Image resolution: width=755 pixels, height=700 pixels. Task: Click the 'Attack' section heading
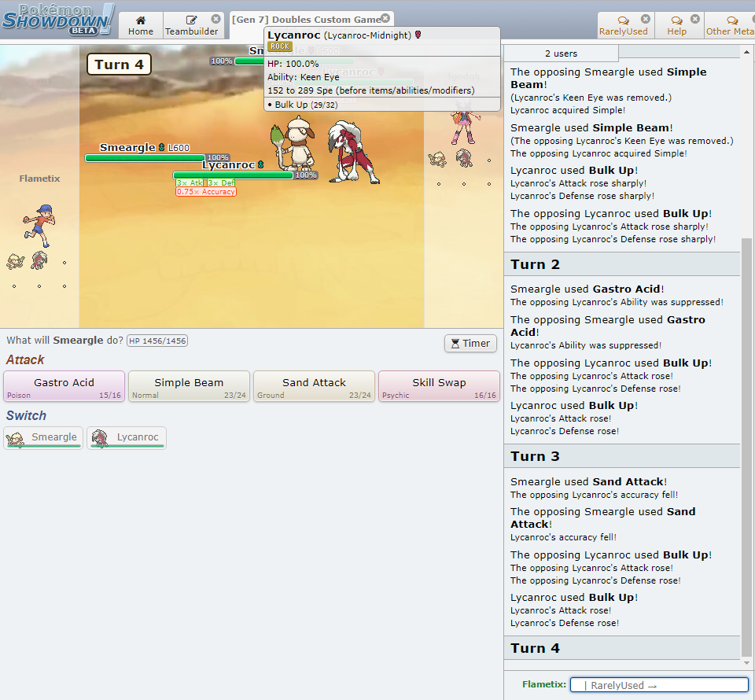coord(25,359)
